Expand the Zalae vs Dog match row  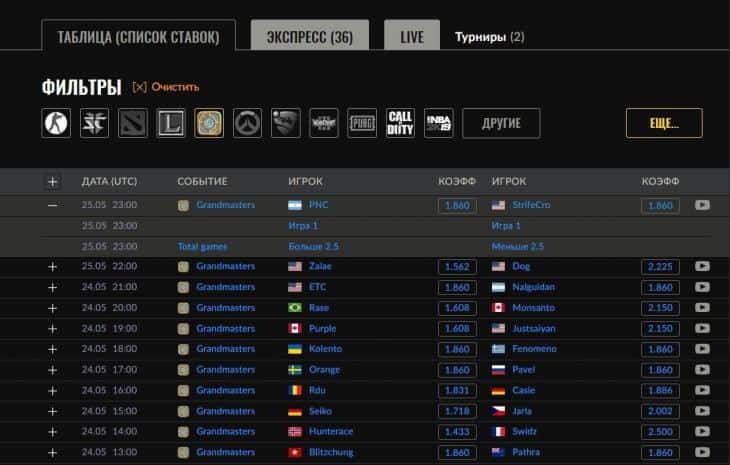point(53,266)
